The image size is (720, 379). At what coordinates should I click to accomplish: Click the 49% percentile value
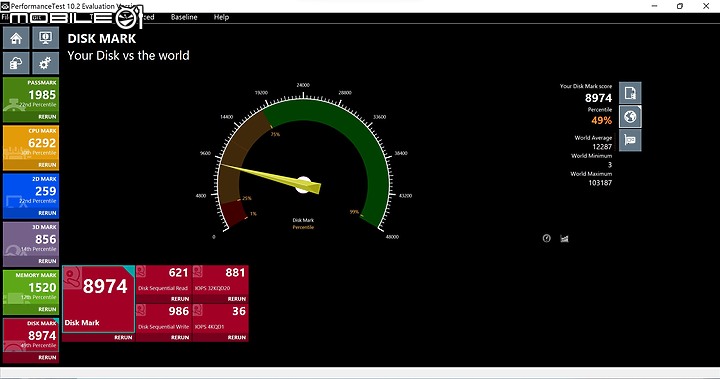tap(602, 120)
